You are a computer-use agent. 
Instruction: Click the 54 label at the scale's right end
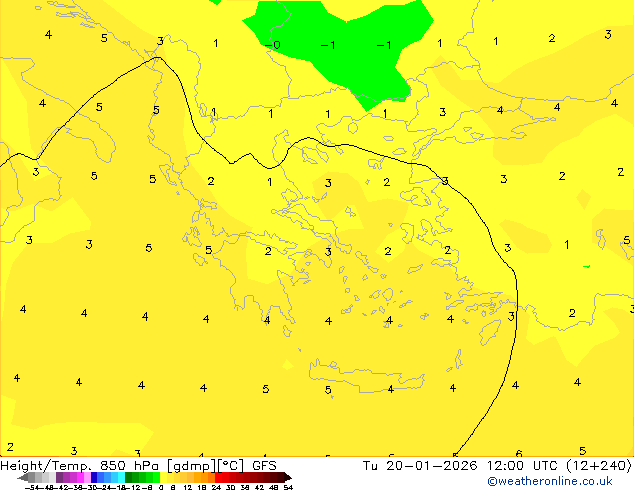tap(288, 487)
